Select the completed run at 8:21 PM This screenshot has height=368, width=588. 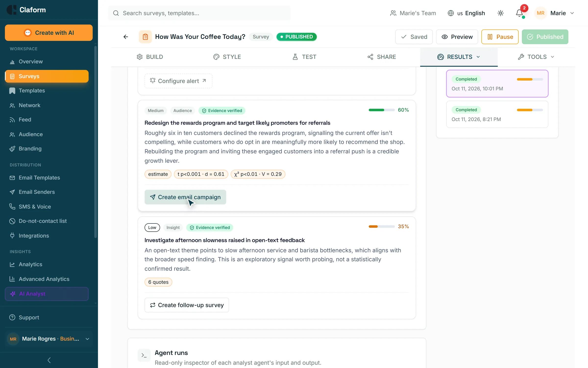[497, 114]
